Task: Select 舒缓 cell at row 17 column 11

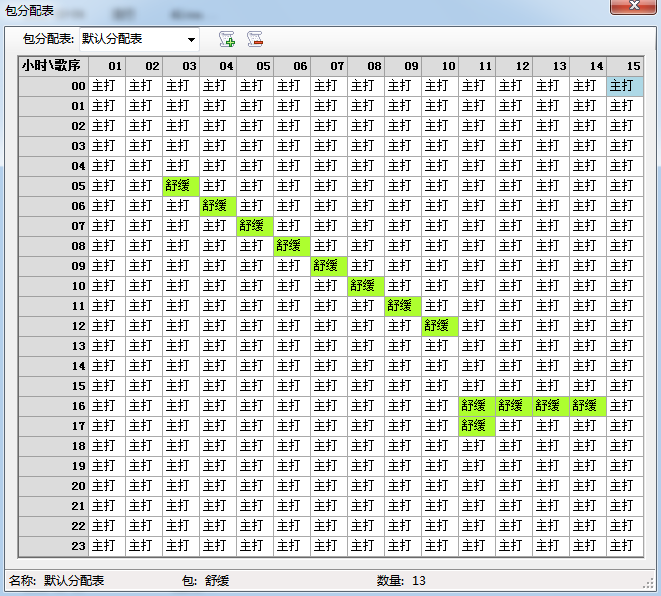Action: tap(477, 426)
